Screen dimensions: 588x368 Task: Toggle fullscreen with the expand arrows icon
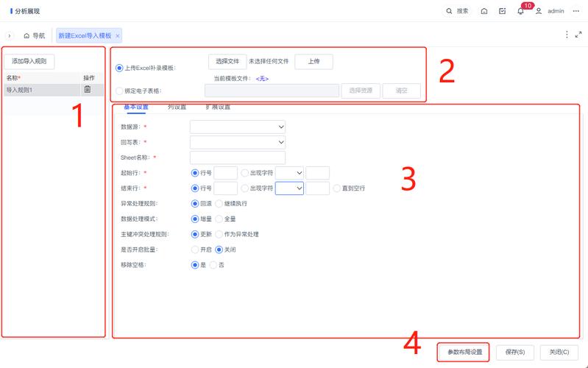point(578,35)
